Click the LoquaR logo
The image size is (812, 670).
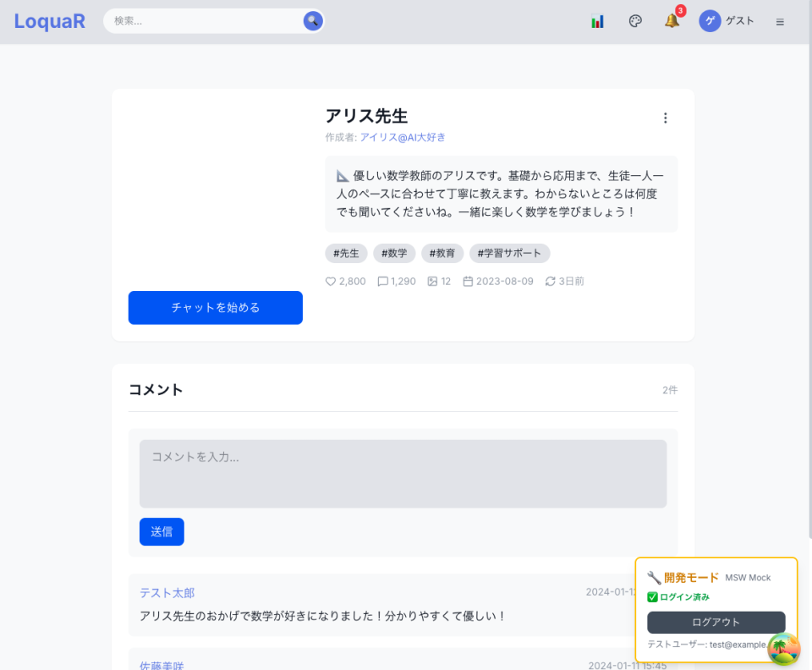pos(49,20)
